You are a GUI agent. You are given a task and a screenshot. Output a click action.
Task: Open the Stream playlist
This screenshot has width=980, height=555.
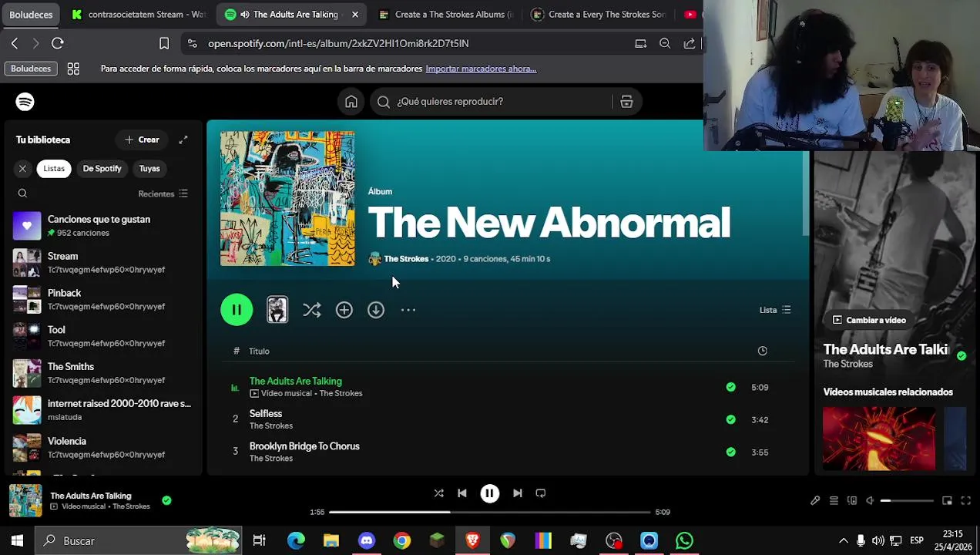(102, 263)
